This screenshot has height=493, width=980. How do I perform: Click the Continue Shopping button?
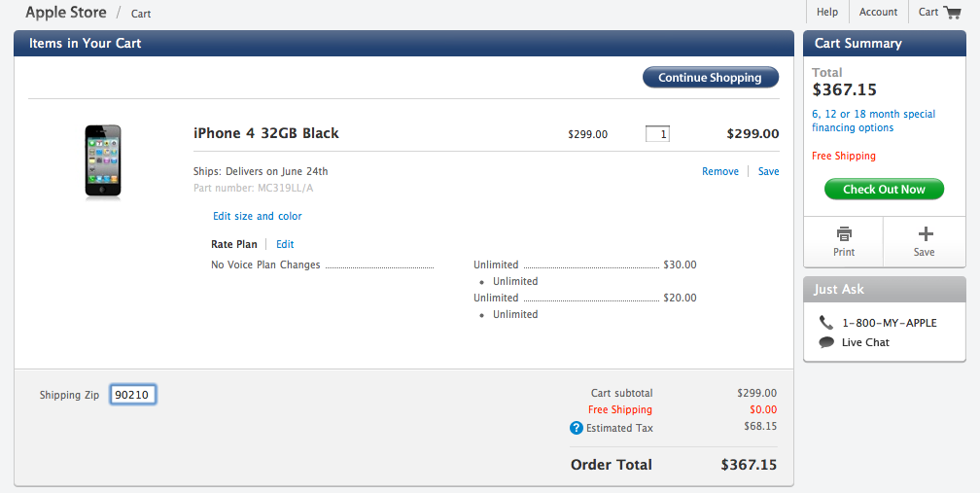tap(711, 78)
